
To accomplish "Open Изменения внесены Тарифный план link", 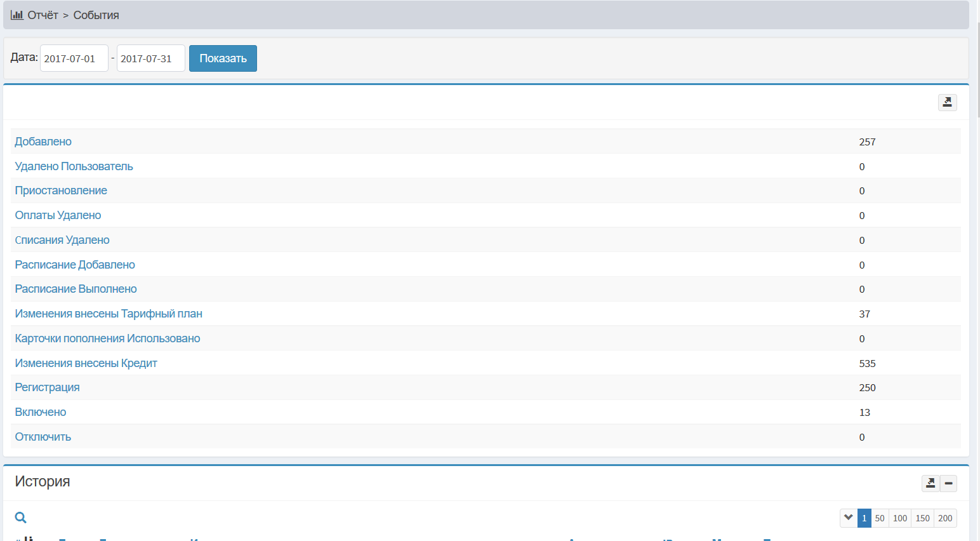I will 109,314.
